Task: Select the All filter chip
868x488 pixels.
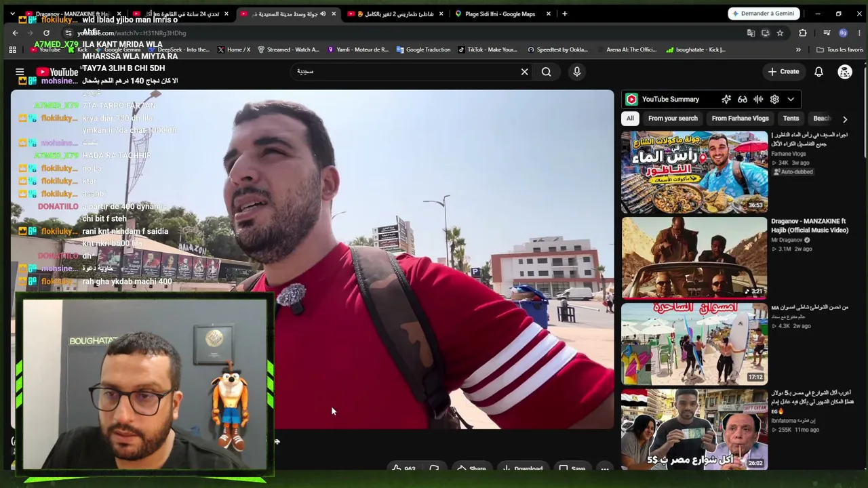Action: click(x=630, y=119)
